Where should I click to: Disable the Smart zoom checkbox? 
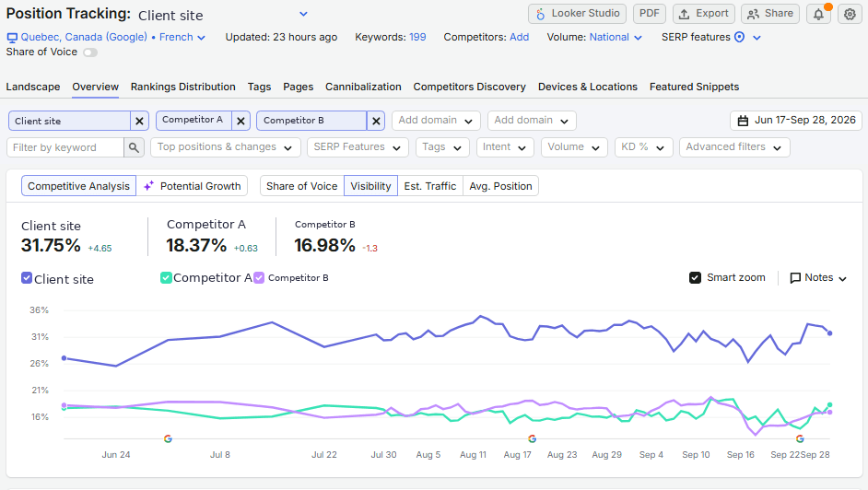coord(696,277)
